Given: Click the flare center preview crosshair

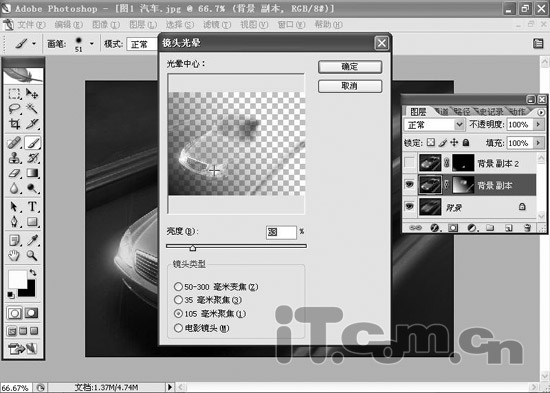Looking at the screenshot, I should pos(214,171).
